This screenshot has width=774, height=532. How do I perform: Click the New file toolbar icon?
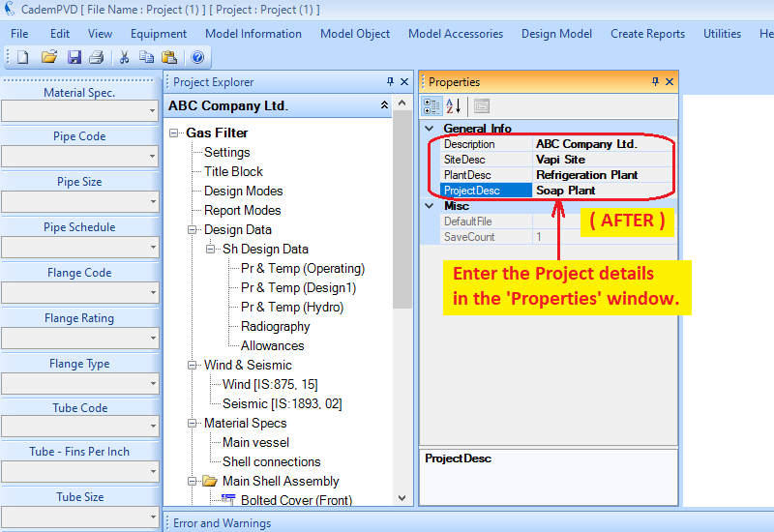(22, 57)
